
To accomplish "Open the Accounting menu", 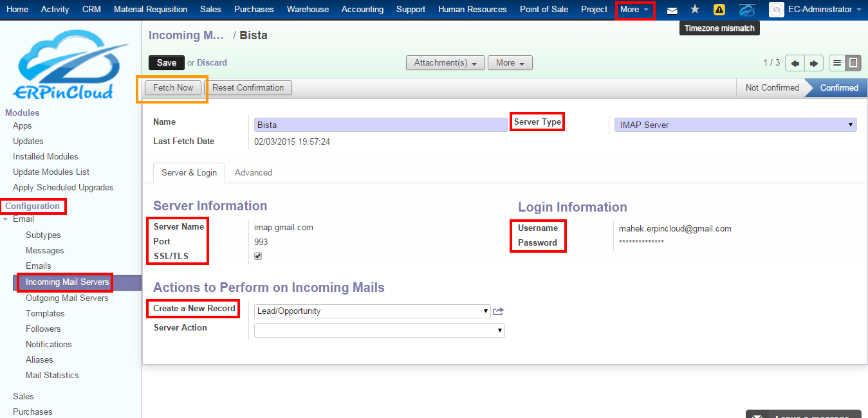I will [x=362, y=10].
